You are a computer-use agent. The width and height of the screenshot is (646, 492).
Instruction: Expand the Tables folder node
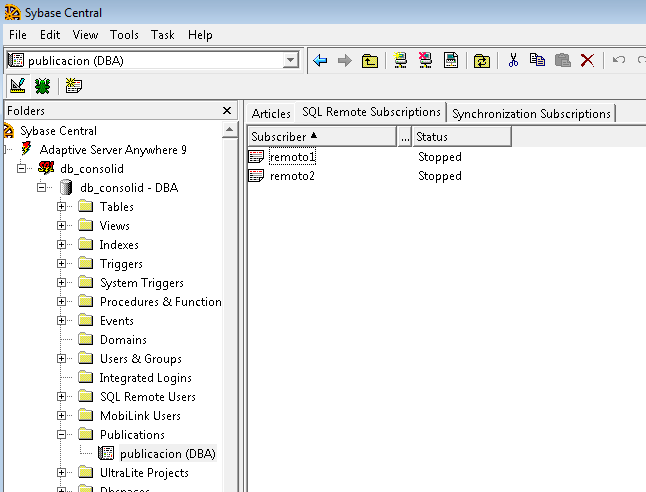pyautogui.click(x=62, y=207)
